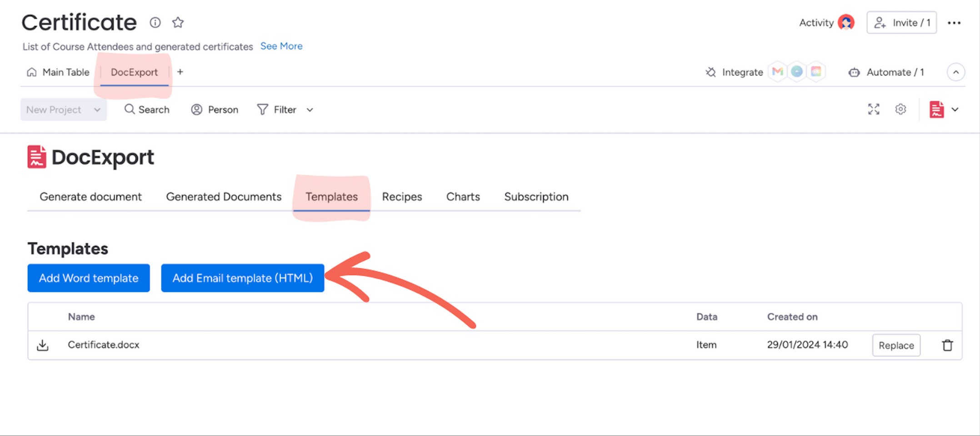Open the Charts tab

pos(463,197)
